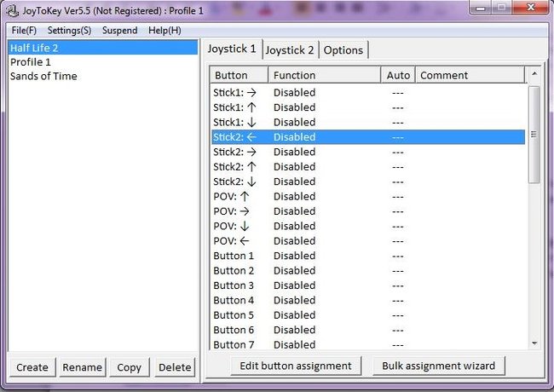
Task: Select the Profile 1 entry in list
Action: (x=103, y=62)
